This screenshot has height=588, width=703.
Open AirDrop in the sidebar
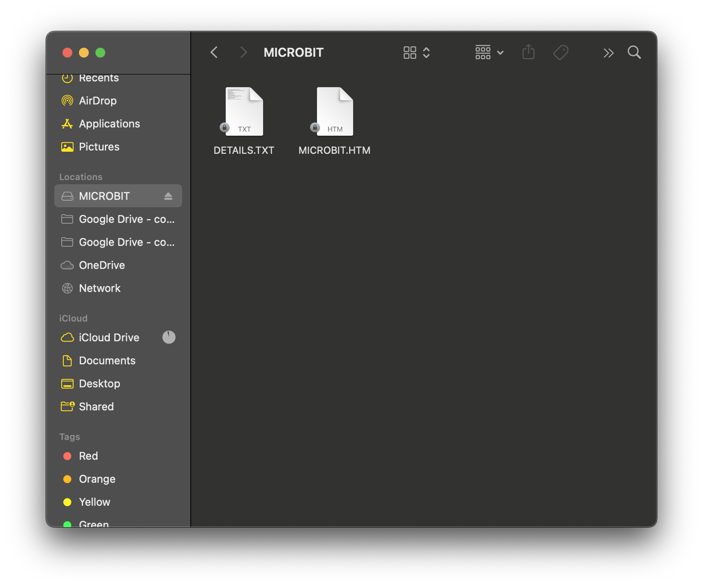tap(118, 101)
